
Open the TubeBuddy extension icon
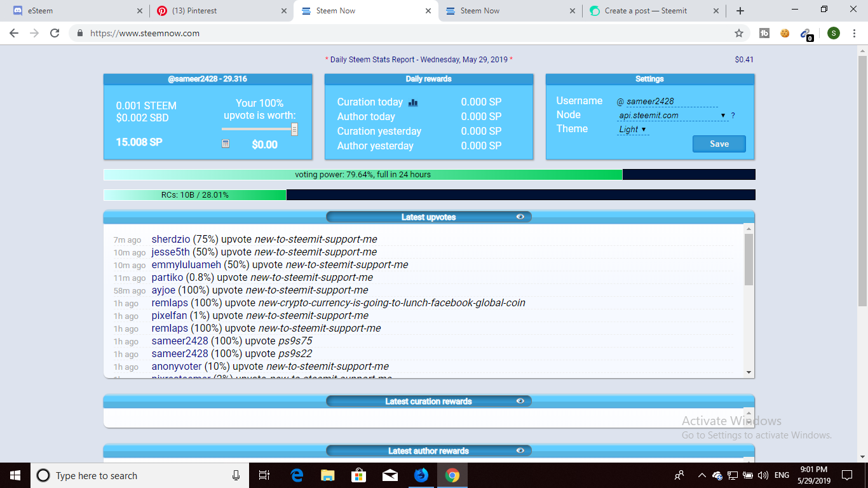(764, 33)
